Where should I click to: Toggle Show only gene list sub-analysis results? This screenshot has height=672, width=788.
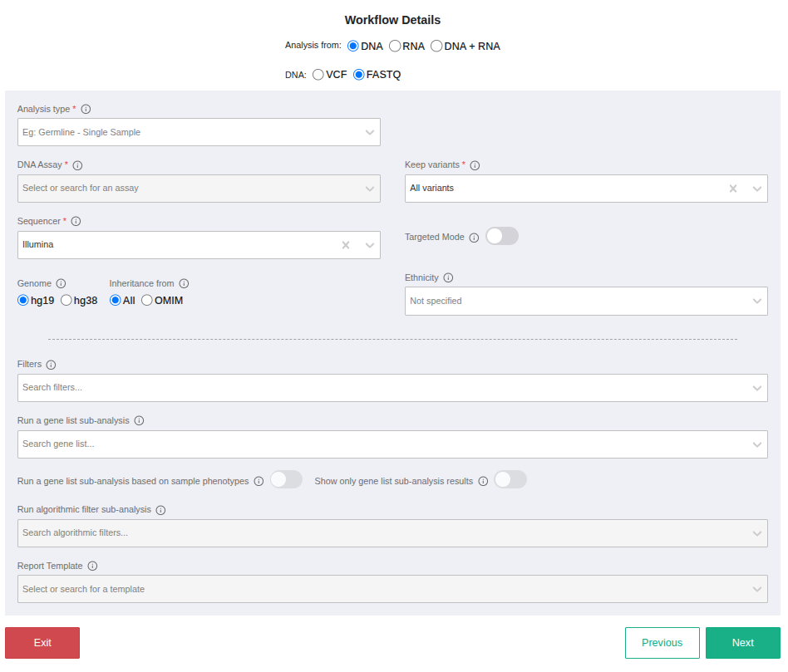coord(510,480)
